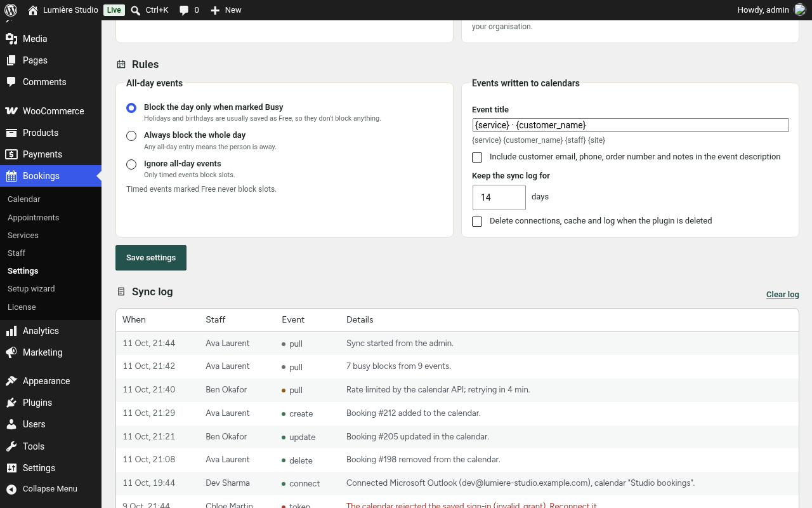
Task: Click the Bookings calendar icon
Action: point(11,176)
